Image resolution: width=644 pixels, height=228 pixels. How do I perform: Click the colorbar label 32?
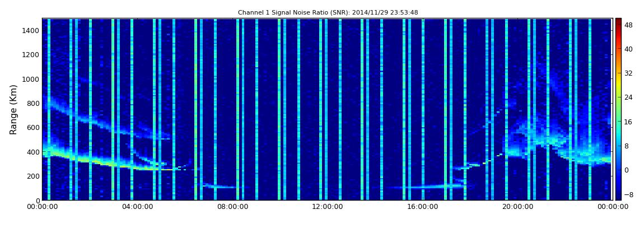629,73
